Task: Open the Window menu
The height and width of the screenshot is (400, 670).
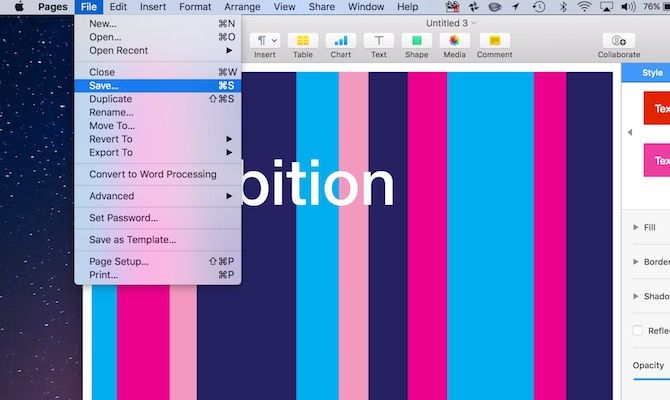Action: point(366,6)
